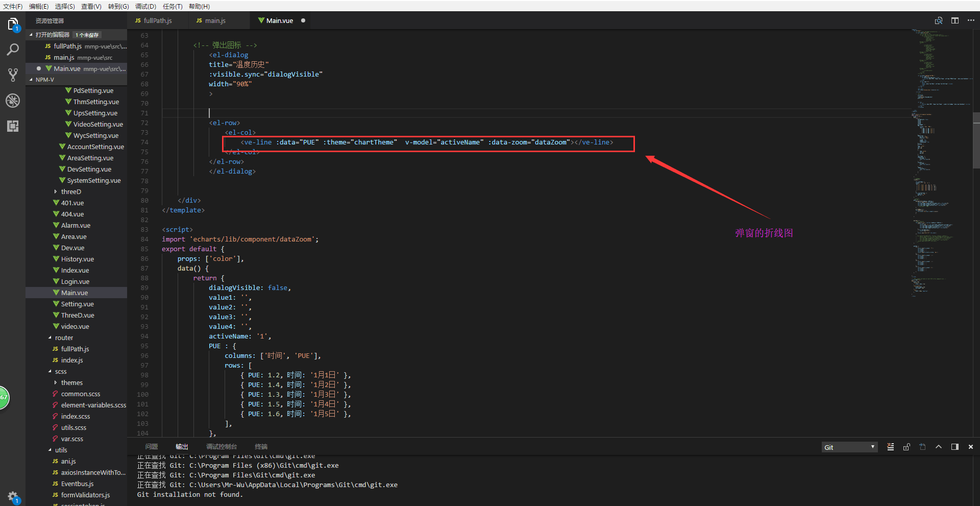Click the code minimap on the right
The width and height of the screenshot is (980, 506).
click(x=942, y=163)
